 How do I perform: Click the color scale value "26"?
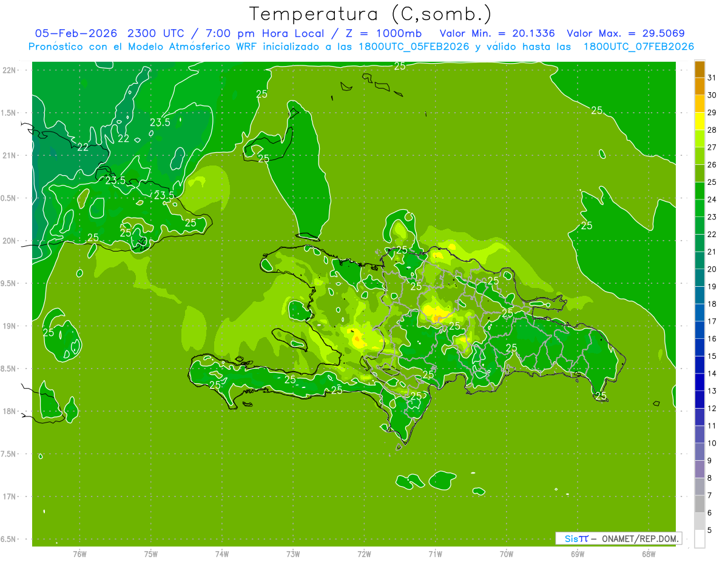point(712,164)
